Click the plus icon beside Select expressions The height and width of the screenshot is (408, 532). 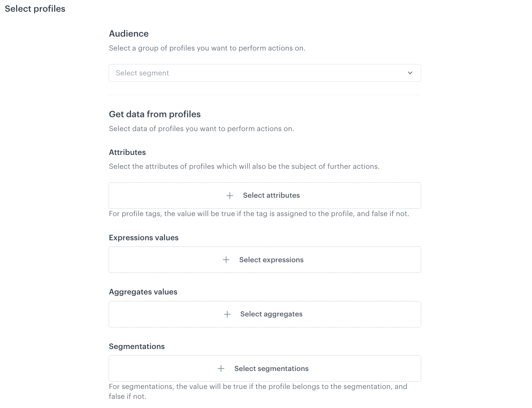[226, 260]
